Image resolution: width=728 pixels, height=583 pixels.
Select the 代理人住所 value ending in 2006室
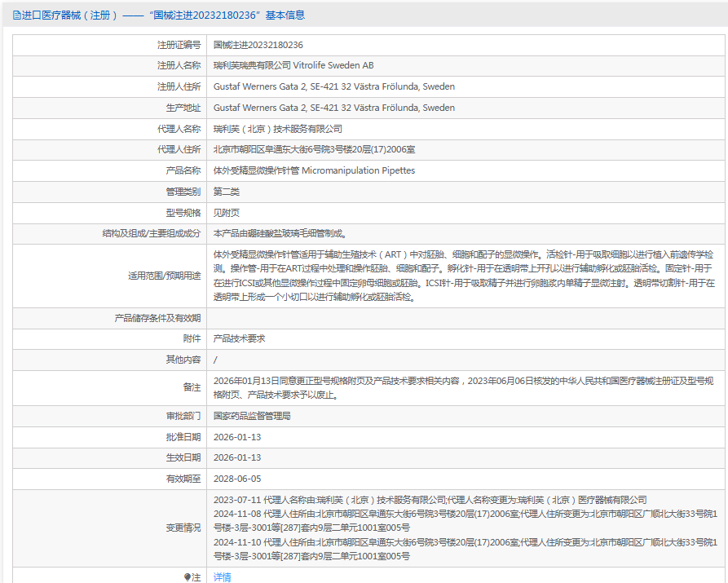point(315,149)
